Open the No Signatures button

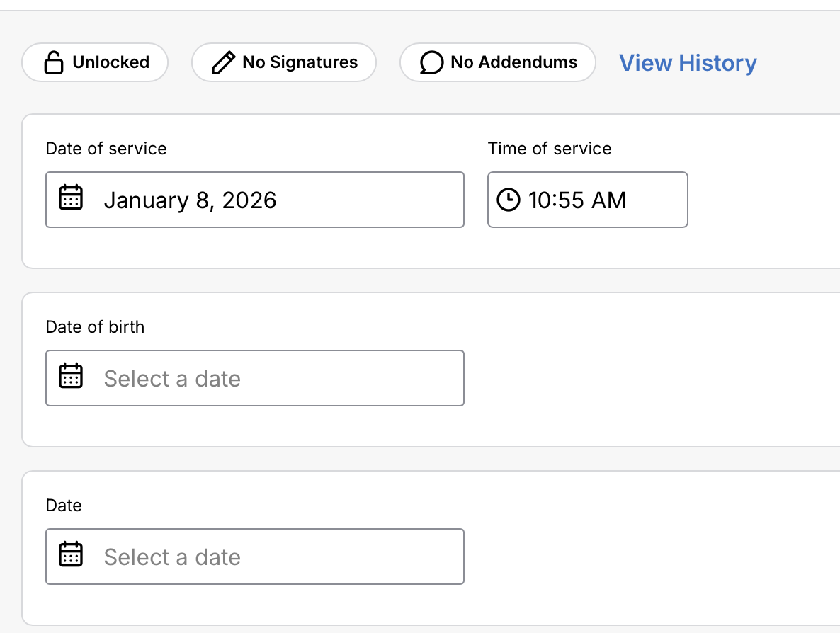click(x=284, y=62)
